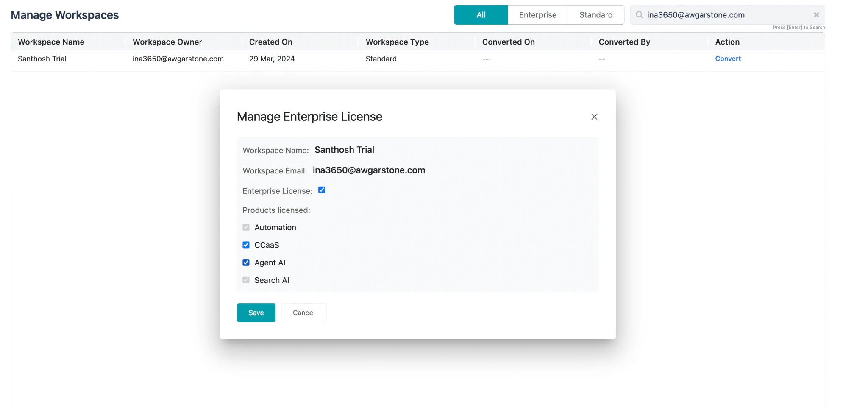
Task: Click the Manage Workspaces heading
Action: pos(64,15)
